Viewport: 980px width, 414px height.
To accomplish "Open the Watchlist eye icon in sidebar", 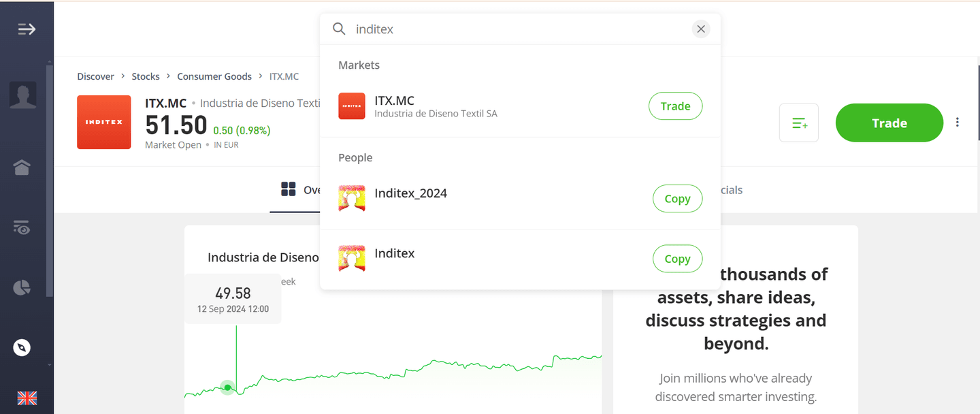I will tap(22, 227).
